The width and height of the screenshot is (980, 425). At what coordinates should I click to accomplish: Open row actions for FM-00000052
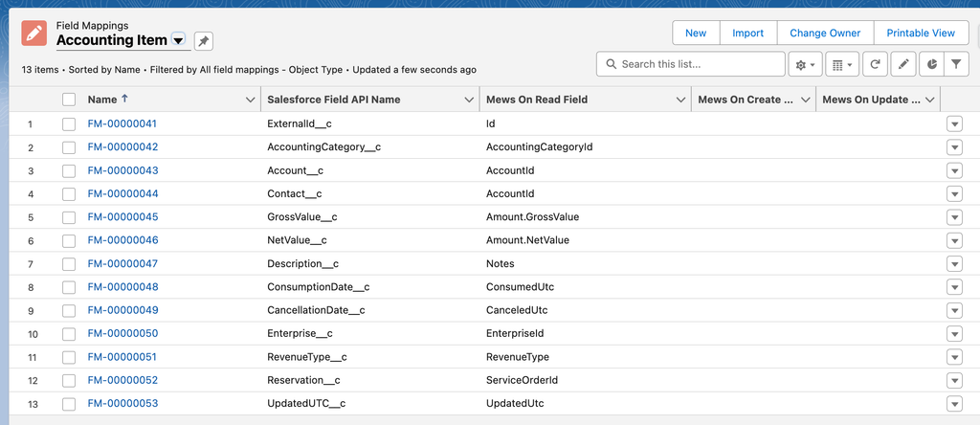coord(954,380)
